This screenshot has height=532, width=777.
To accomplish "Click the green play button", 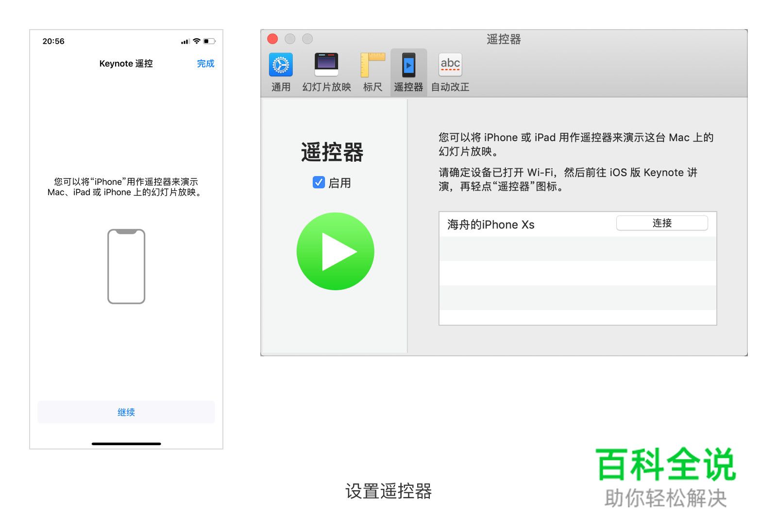I will pyautogui.click(x=335, y=250).
